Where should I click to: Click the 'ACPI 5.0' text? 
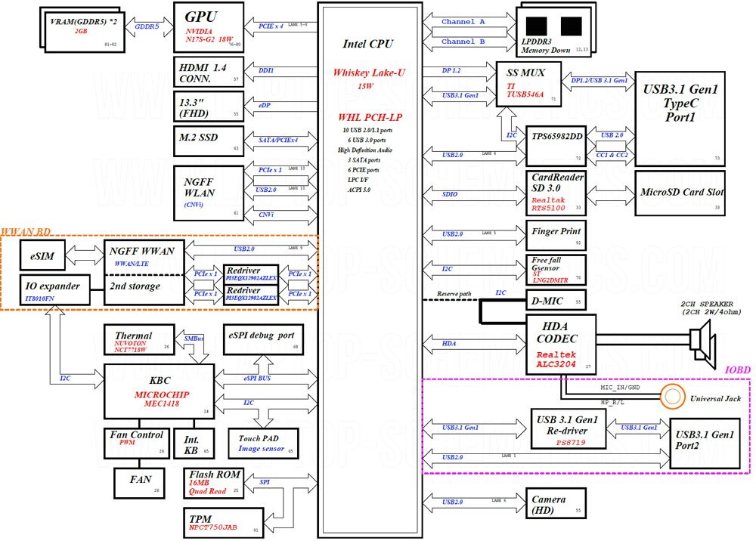tap(358, 190)
